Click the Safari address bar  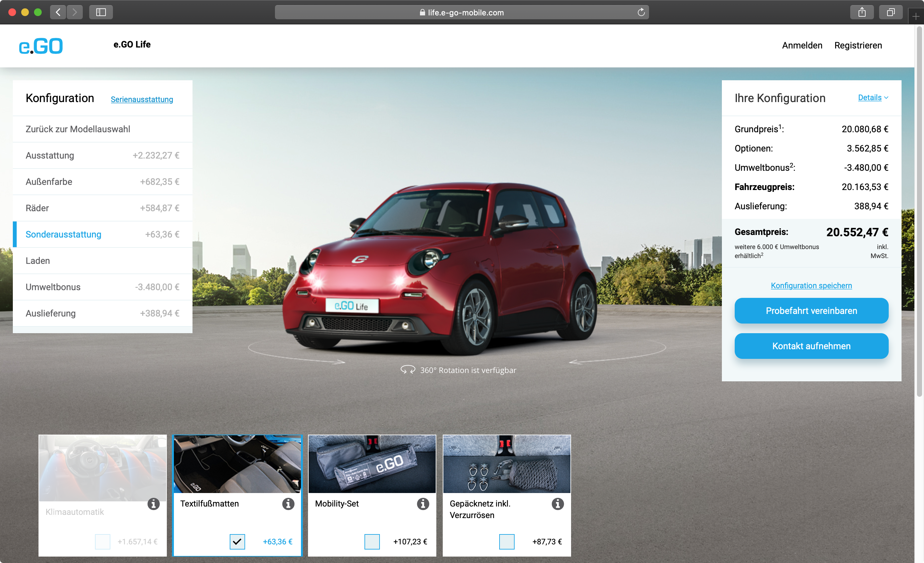(462, 13)
